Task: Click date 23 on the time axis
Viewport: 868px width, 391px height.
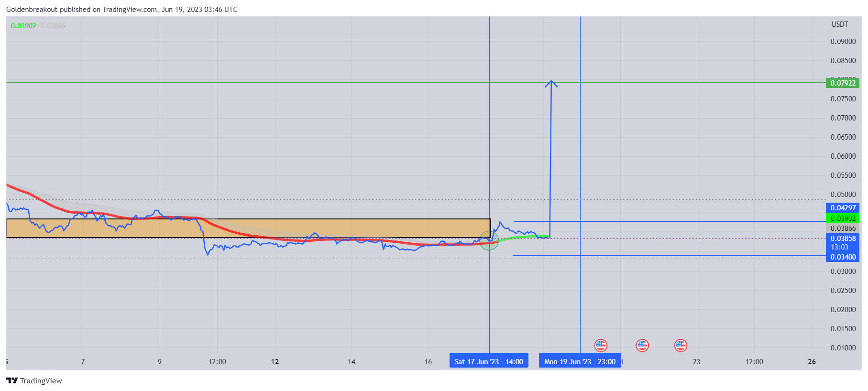Action: [697, 362]
